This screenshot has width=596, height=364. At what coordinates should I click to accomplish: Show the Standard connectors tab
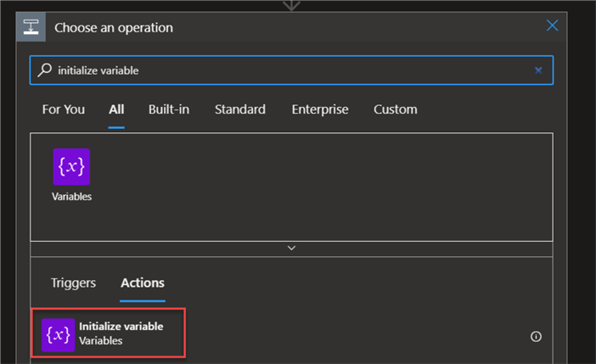pyautogui.click(x=239, y=109)
